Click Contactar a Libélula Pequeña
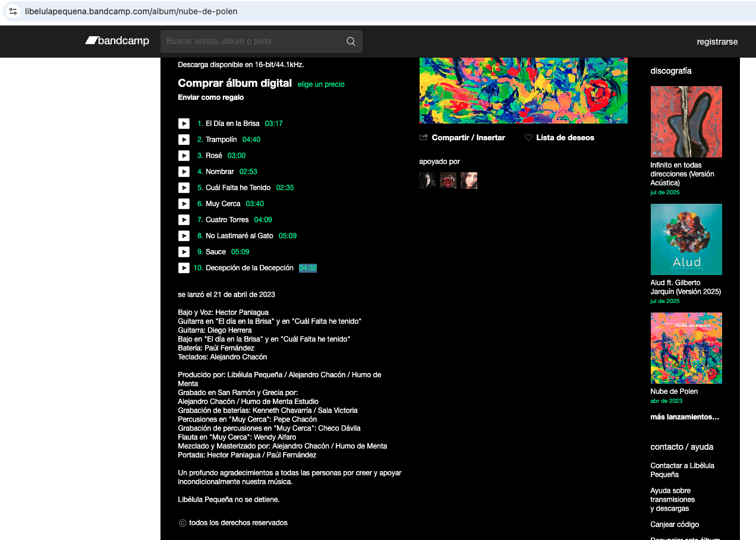756x540 pixels. (x=682, y=470)
